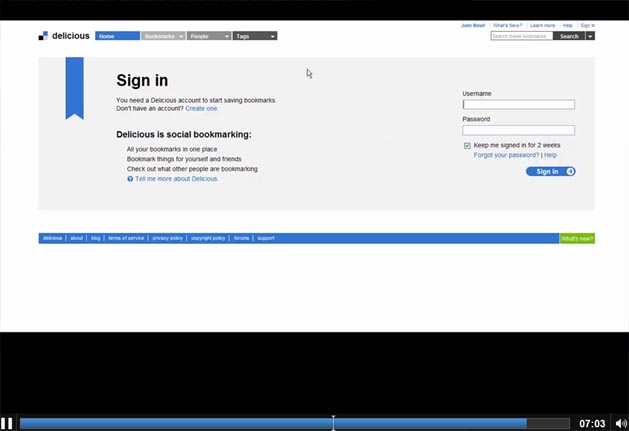The image size is (629, 431).
Task: Click the top Help link
Action: [567, 25]
